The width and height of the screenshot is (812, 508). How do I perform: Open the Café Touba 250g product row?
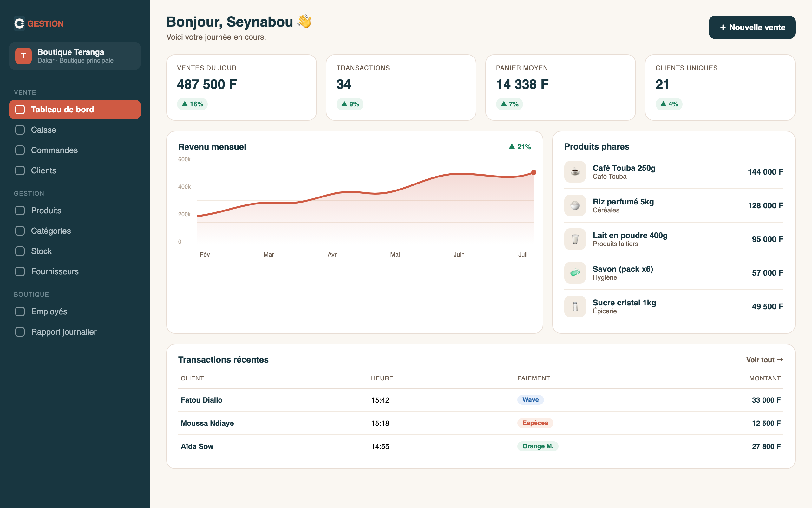[674, 172]
